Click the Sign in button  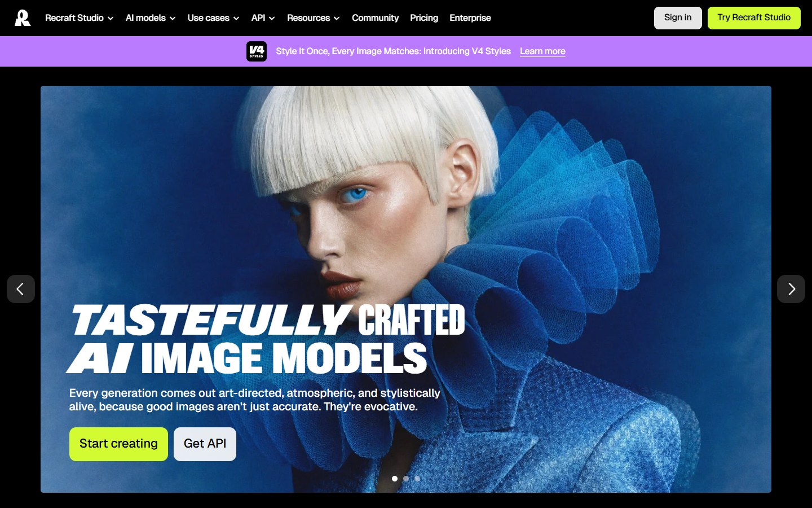click(x=678, y=18)
